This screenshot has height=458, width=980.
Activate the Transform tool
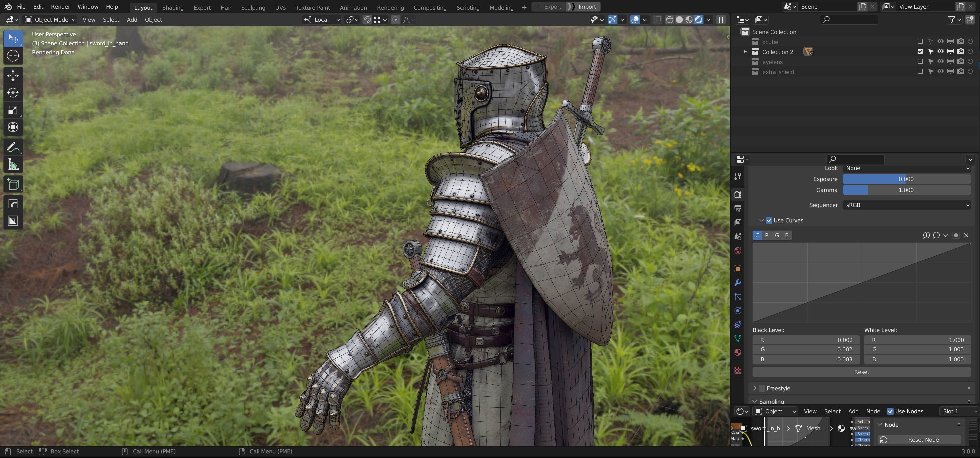[x=13, y=127]
